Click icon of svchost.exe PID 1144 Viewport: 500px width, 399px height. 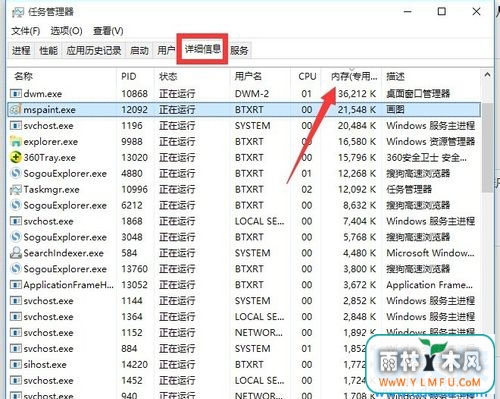tap(15, 301)
